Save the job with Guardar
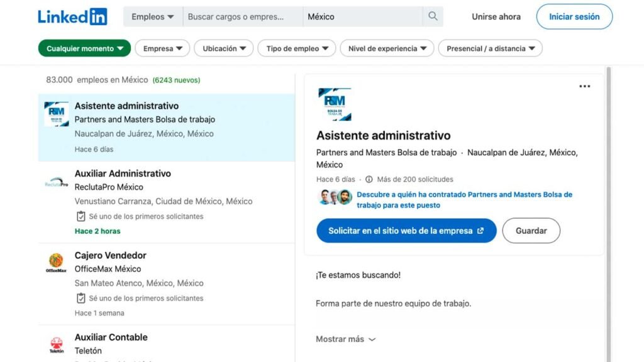Image resolution: width=644 pixels, height=362 pixels. [x=531, y=231]
